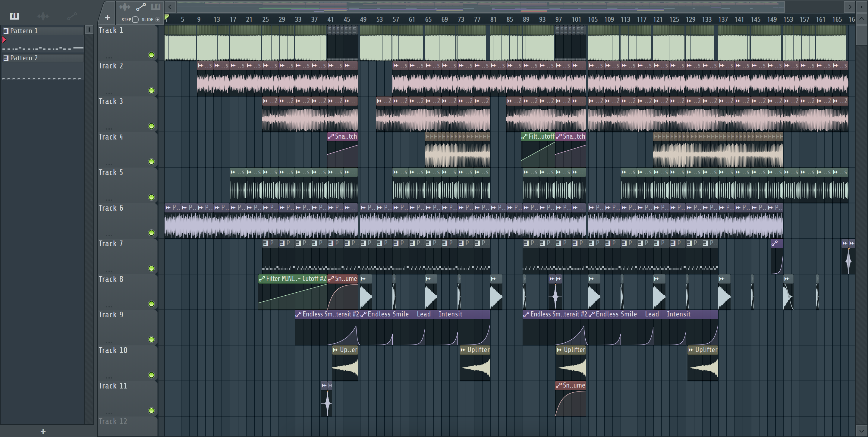Click bar 49 on the timeline ruler
868x437 pixels.
pyautogui.click(x=363, y=20)
